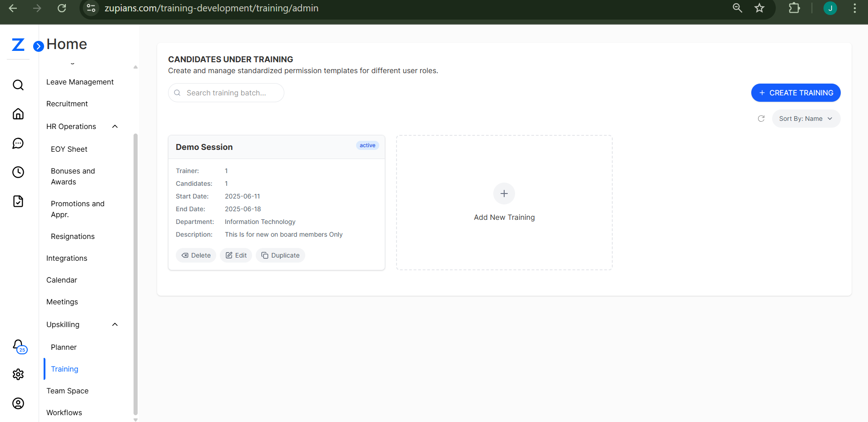Duplicate the Demo Session training
The image size is (868, 422).
[280, 255]
